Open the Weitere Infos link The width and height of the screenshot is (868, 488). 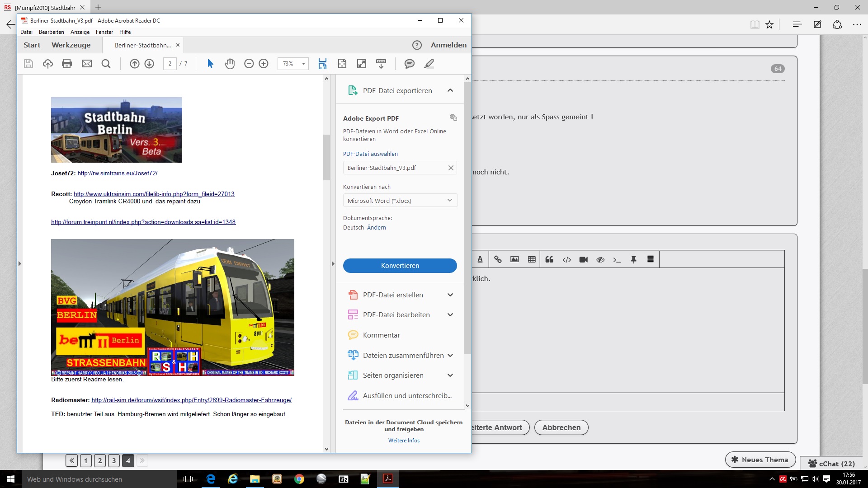click(404, 441)
